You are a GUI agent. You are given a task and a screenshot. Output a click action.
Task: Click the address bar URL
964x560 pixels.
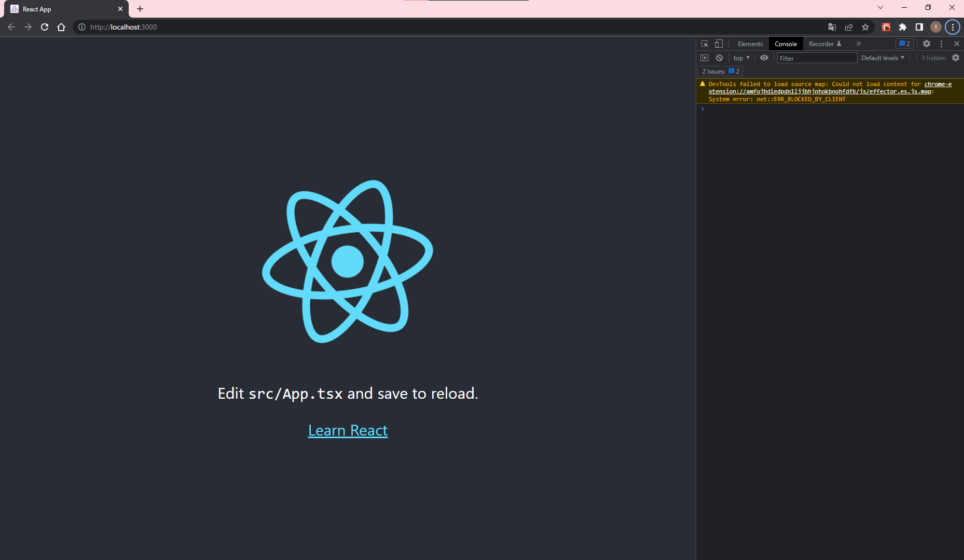pos(123,27)
